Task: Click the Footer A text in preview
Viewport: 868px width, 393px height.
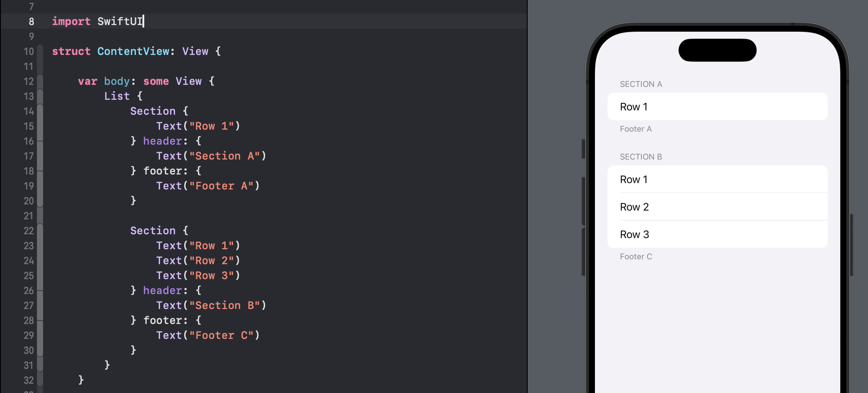Action: (x=635, y=129)
